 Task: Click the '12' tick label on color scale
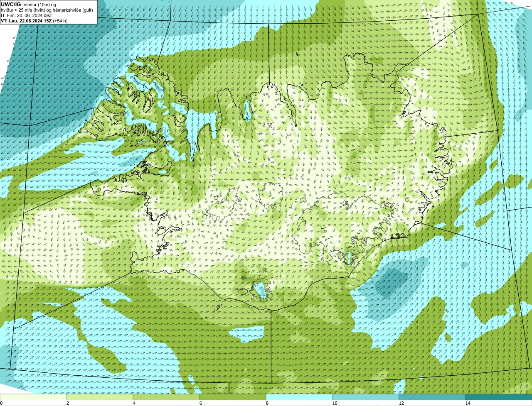click(x=401, y=403)
